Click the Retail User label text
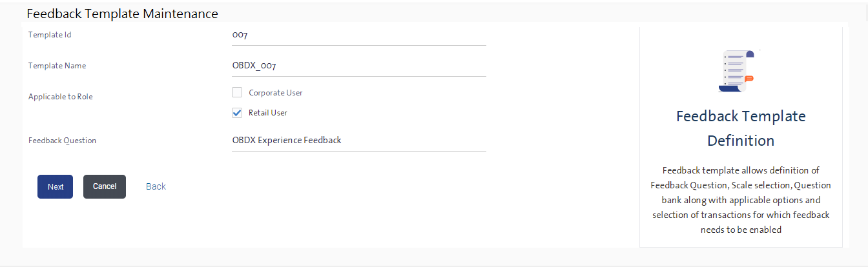The image size is (868, 267). pos(268,113)
